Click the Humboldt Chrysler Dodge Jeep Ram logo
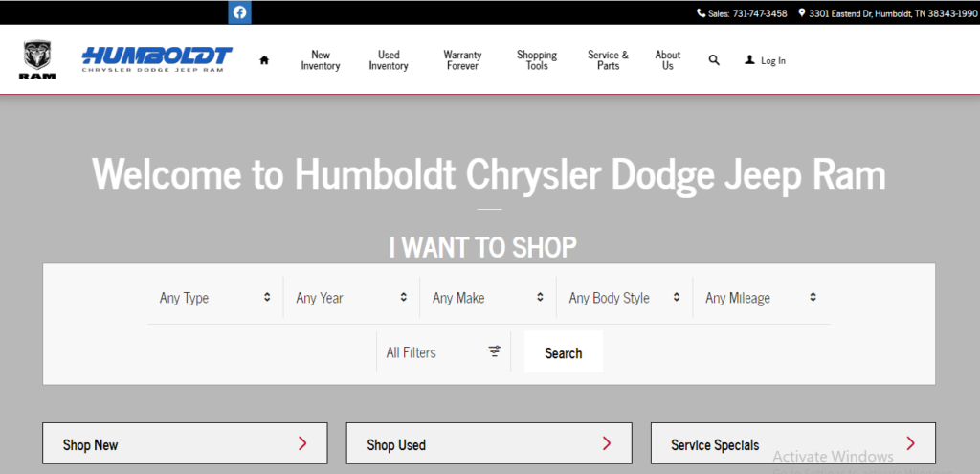 point(157,59)
